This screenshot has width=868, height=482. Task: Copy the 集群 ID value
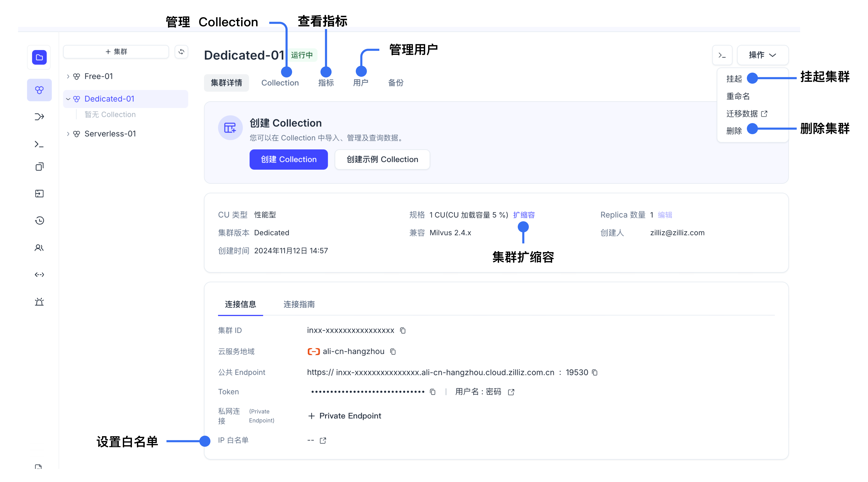[403, 331]
